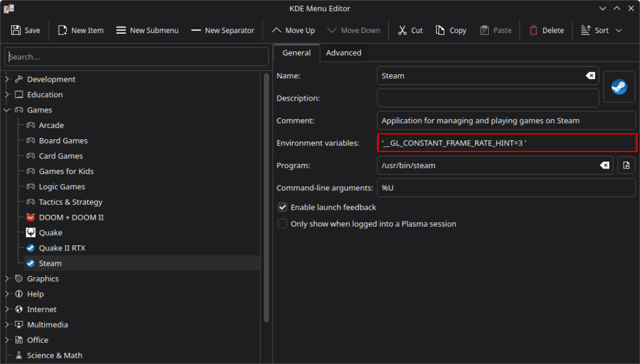Click the Move Down toolbar button
Screen dimensions: 640x364
[x=354, y=30]
